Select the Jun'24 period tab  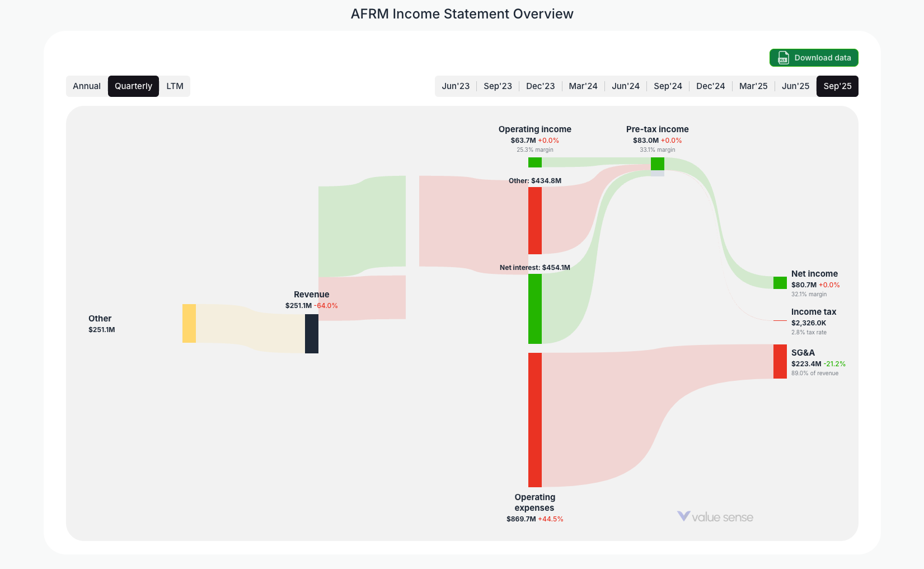(x=625, y=86)
